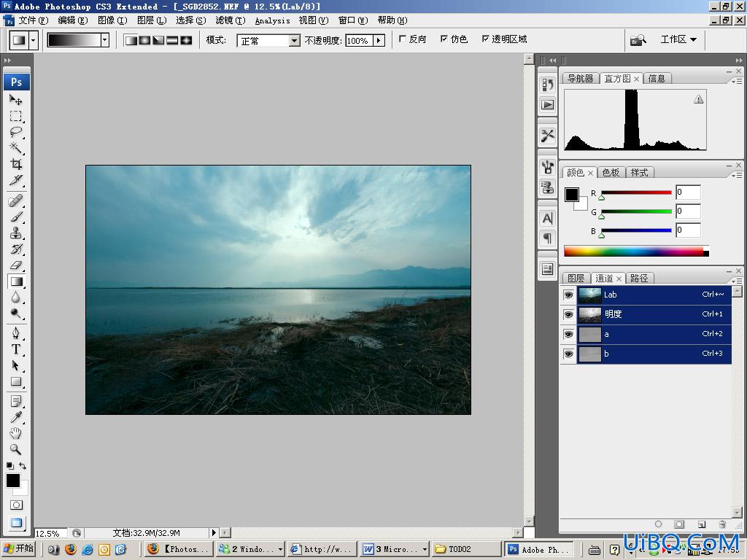Open the 文件 menu

(x=33, y=20)
